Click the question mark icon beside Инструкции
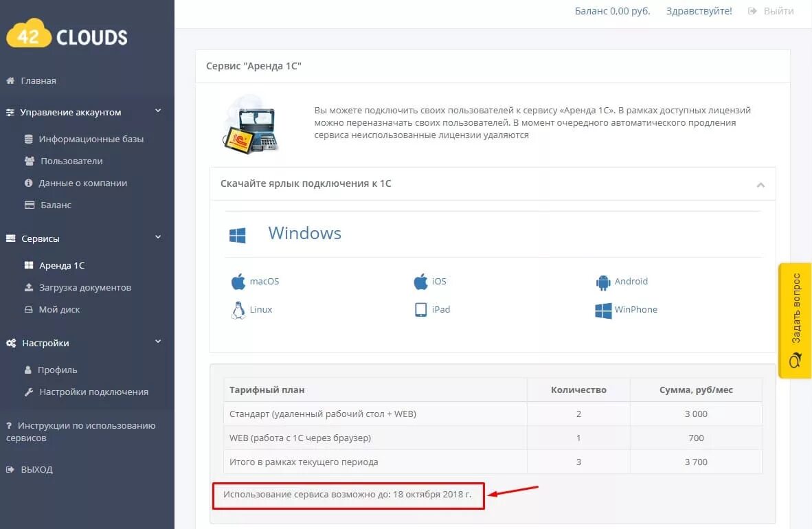 click(x=9, y=425)
